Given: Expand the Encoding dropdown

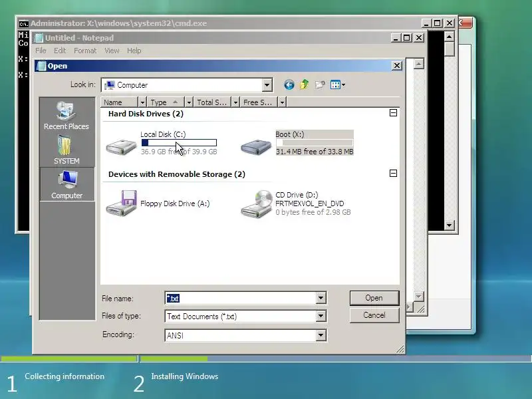Looking at the screenshot, I should 321,335.
